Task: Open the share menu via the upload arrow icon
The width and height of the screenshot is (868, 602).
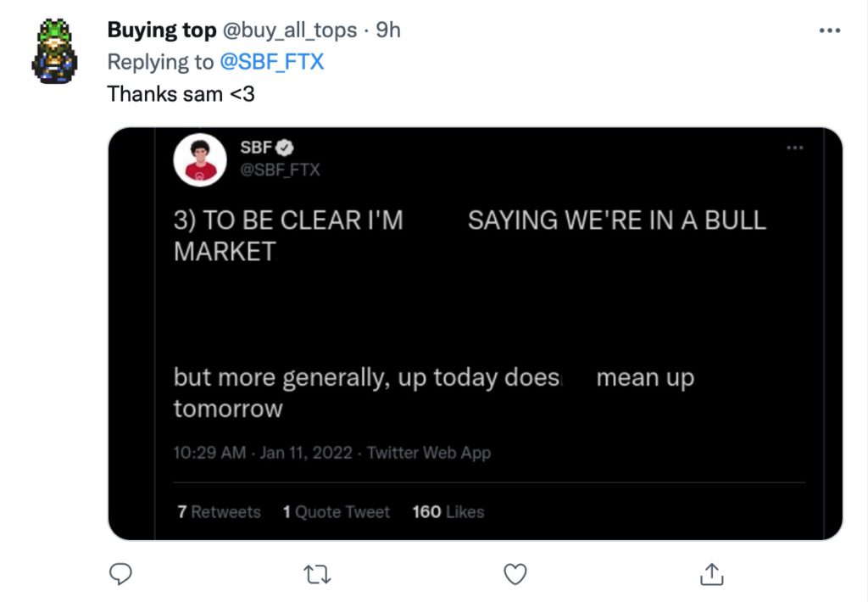Action: click(712, 574)
